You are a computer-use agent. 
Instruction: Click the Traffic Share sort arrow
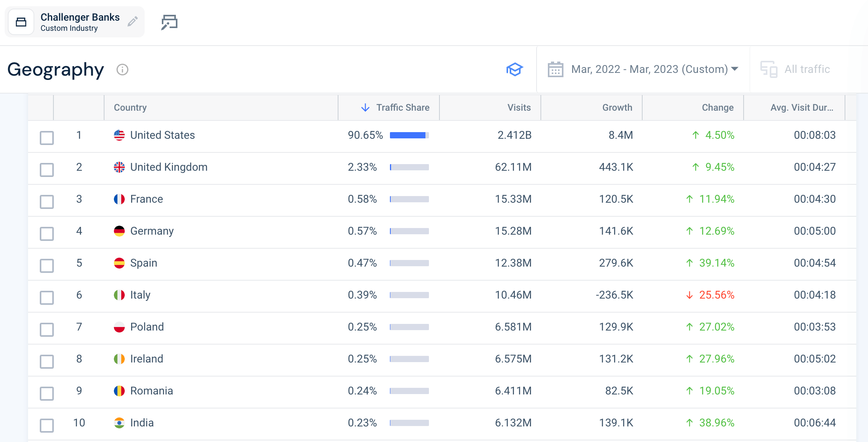pyautogui.click(x=365, y=108)
